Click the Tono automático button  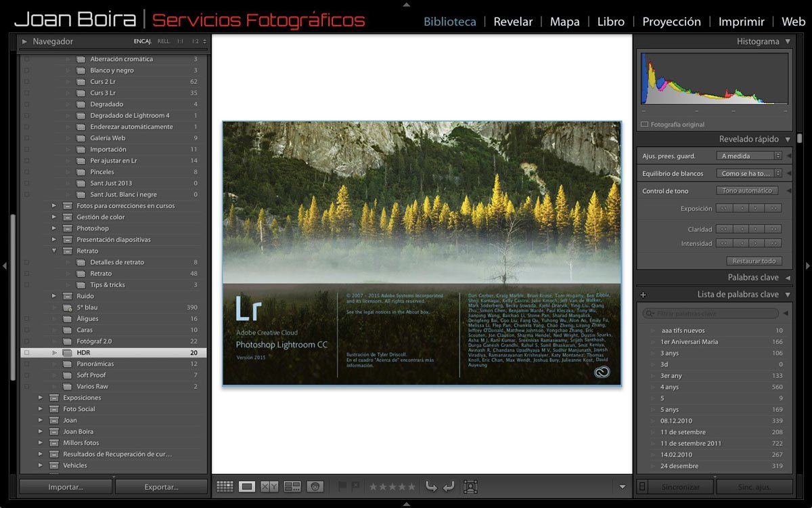click(x=747, y=191)
